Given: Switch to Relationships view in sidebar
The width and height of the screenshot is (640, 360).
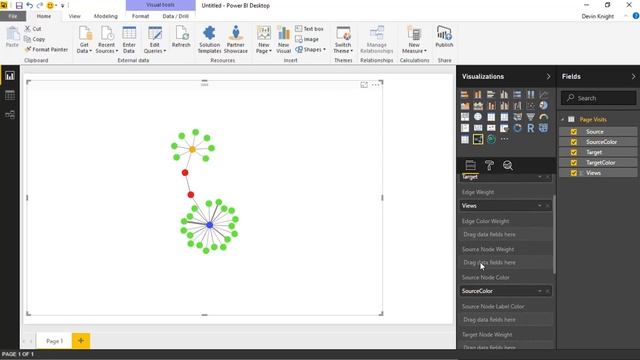Looking at the screenshot, I should (x=10, y=115).
